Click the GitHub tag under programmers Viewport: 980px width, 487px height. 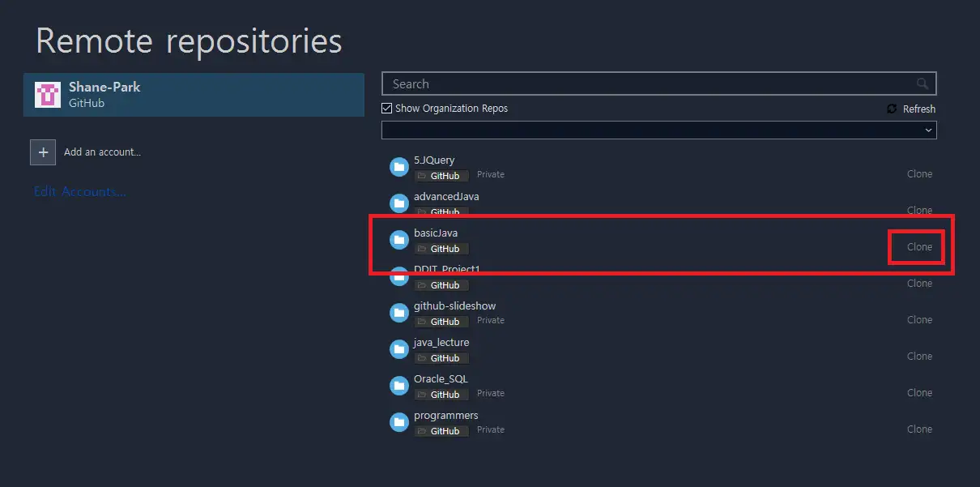(441, 430)
